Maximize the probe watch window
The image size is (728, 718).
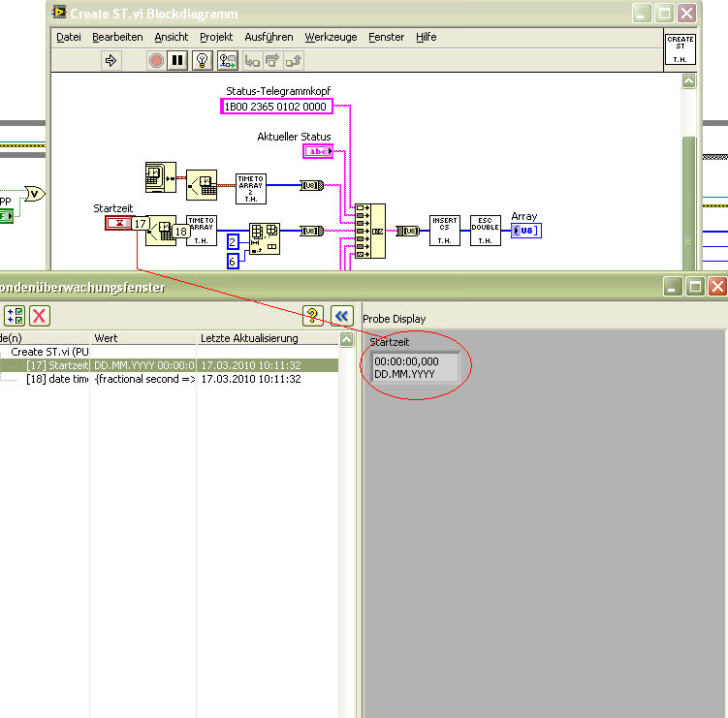click(x=695, y=287)
